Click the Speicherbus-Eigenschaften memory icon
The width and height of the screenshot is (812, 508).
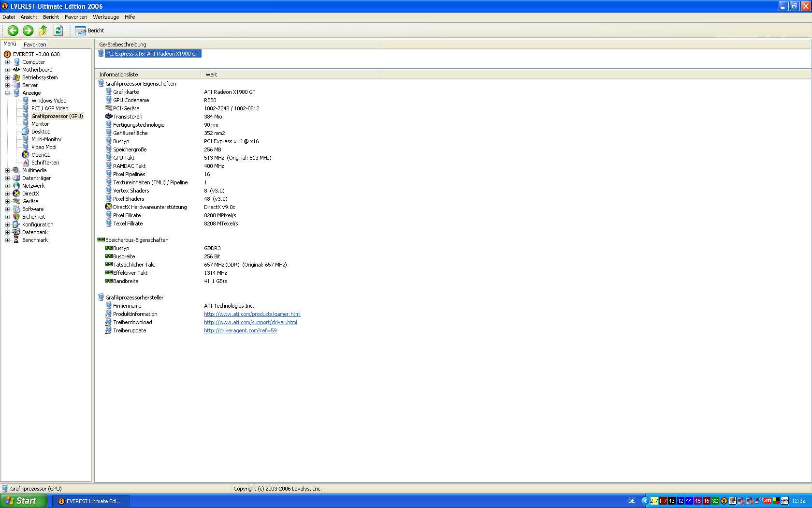click(101, 239)
